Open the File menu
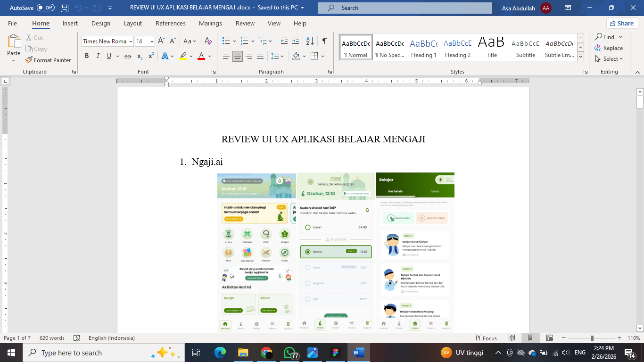 pos(12,23)
